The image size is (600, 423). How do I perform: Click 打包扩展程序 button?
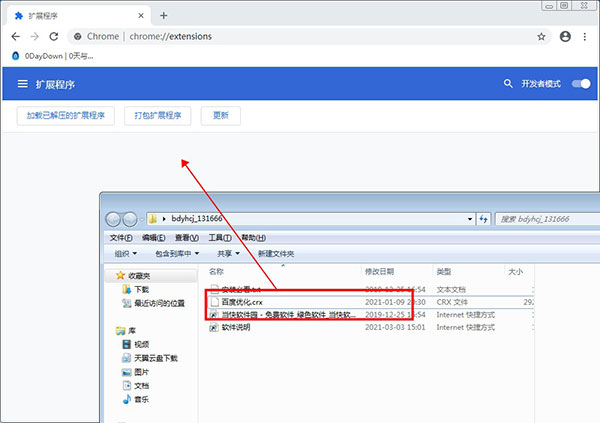coord(158,116)
